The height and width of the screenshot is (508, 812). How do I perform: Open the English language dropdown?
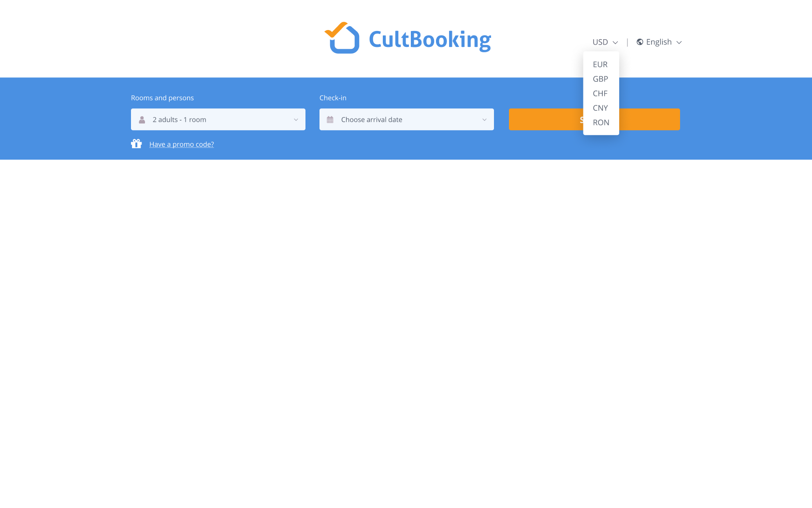click(659, 42)
